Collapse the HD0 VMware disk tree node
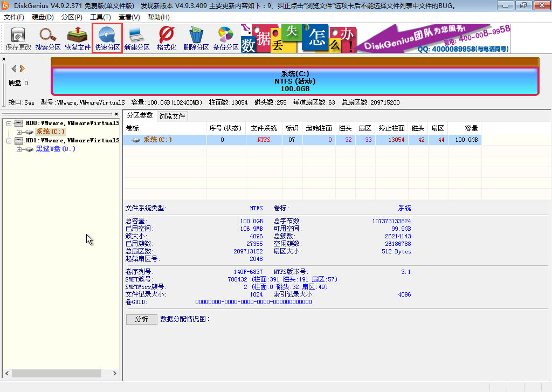Image resolution: width=552 pixels, height=392 pixels. [x=10, y=123]
